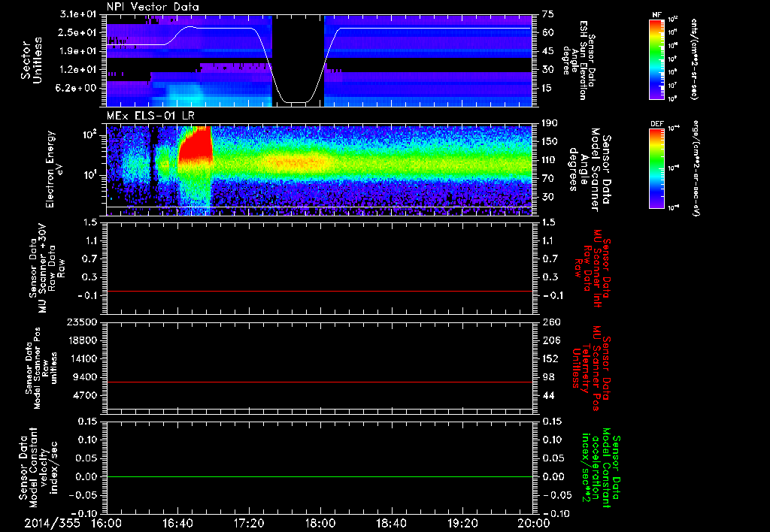770x532 pixels.
Task: Click the 'Electron Energy eV' axis title
Action: (x=53, y=169)
